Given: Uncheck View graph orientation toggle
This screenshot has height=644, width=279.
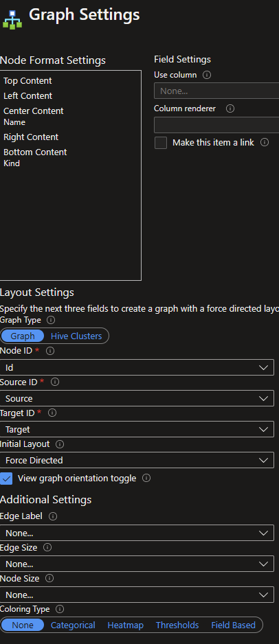Looking at the screenshot, I should (x=6, y=479).
